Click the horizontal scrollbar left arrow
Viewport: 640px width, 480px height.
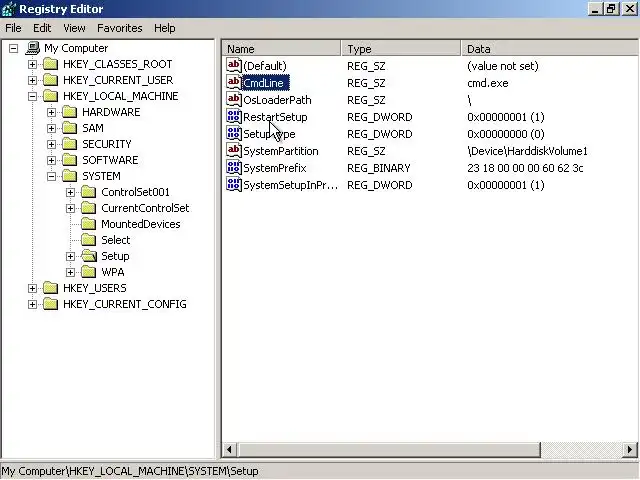[229, 449]
